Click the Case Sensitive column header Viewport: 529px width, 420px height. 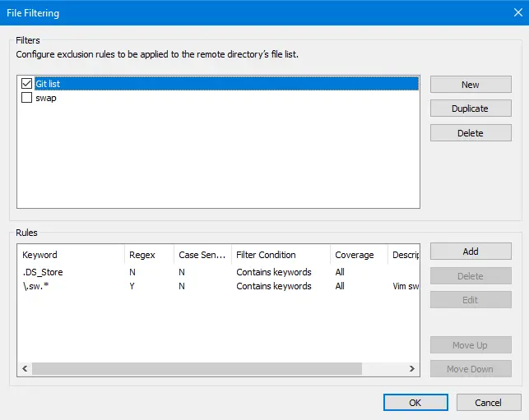click(202, 255)
